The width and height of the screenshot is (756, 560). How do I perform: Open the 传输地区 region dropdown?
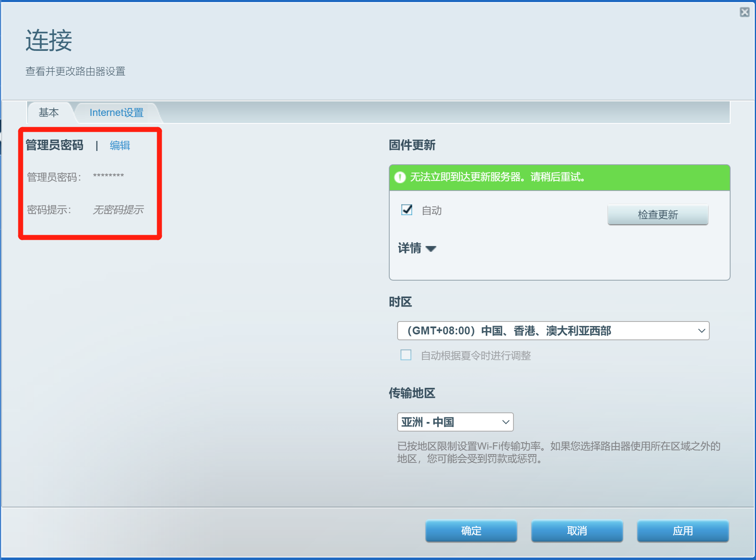coord(455,422)
